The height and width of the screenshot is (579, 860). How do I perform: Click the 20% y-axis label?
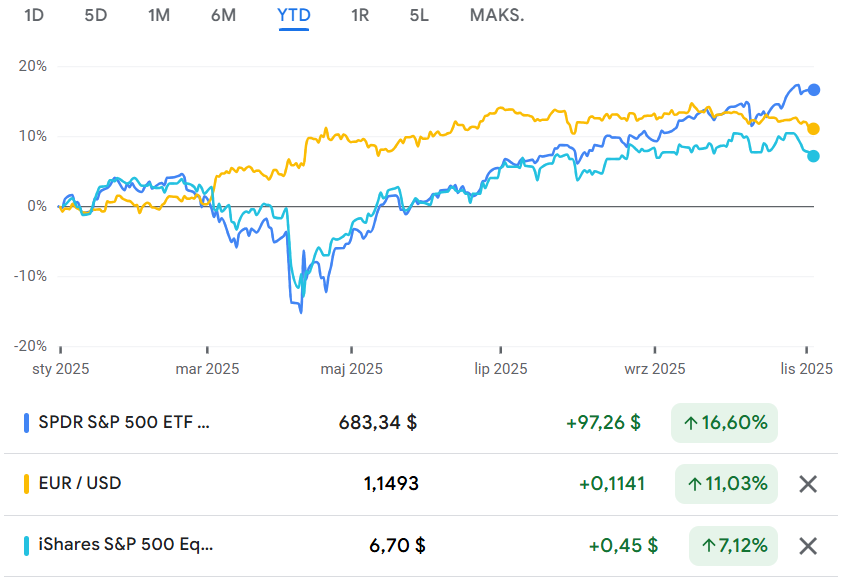(x=32, y=66)
